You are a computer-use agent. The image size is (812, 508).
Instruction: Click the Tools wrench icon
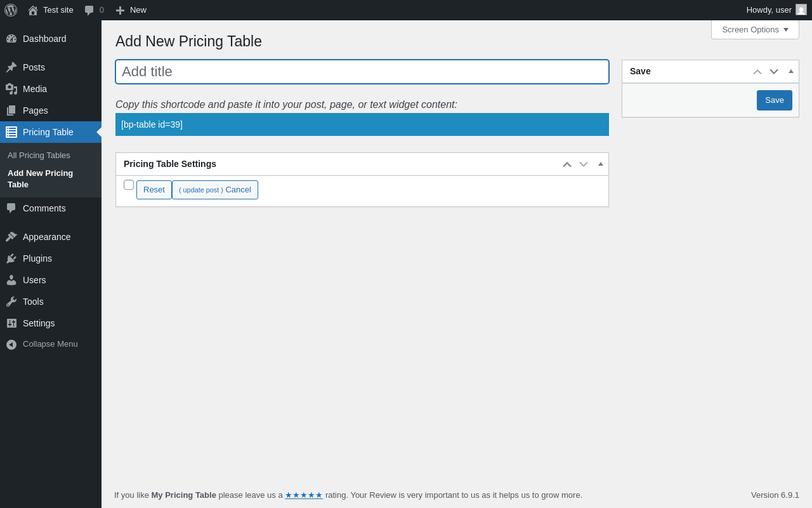tap(11, 302)
